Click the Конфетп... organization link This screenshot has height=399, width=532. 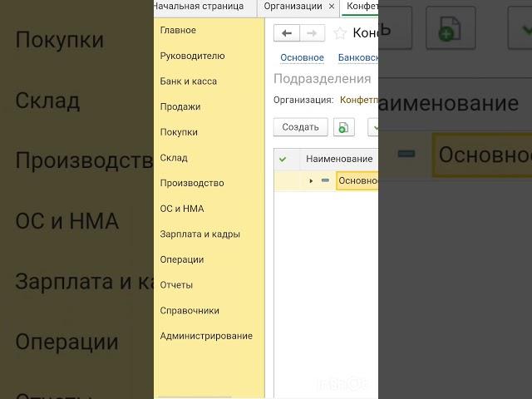359,100
